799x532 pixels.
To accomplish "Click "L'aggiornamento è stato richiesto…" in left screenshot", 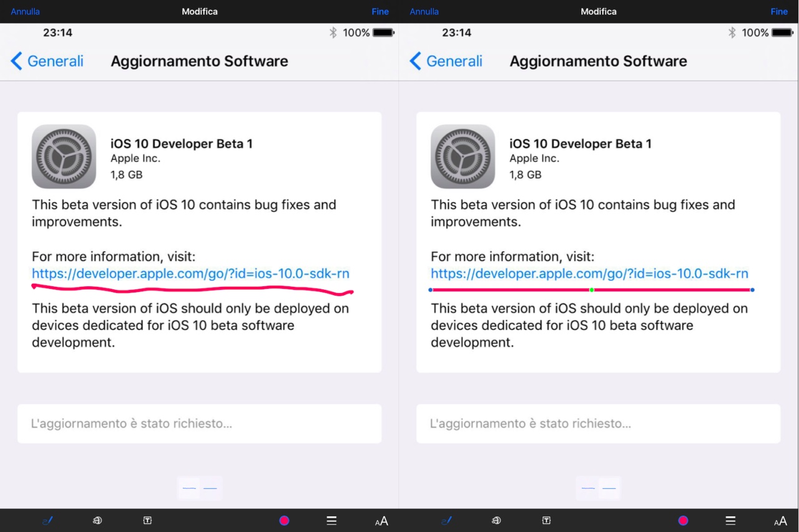I will [132, 423].
